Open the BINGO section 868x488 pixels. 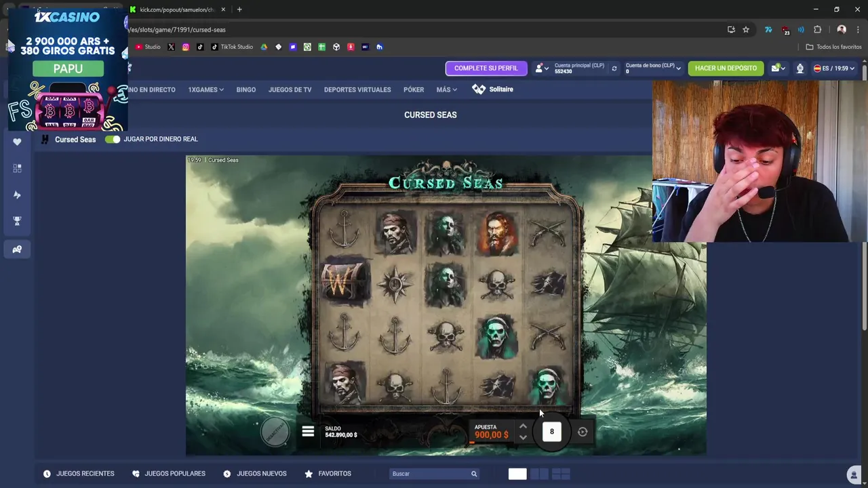[246, 89]
